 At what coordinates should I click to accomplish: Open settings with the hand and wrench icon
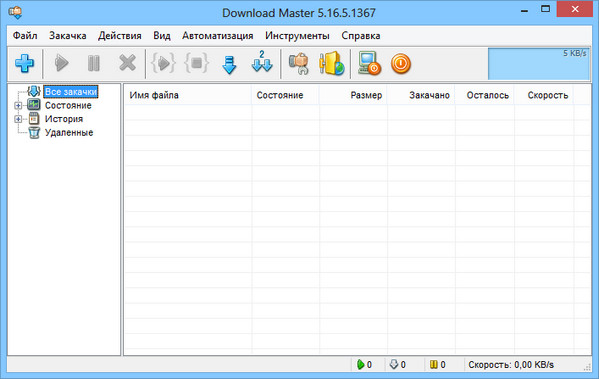click(x=299, y=63)
